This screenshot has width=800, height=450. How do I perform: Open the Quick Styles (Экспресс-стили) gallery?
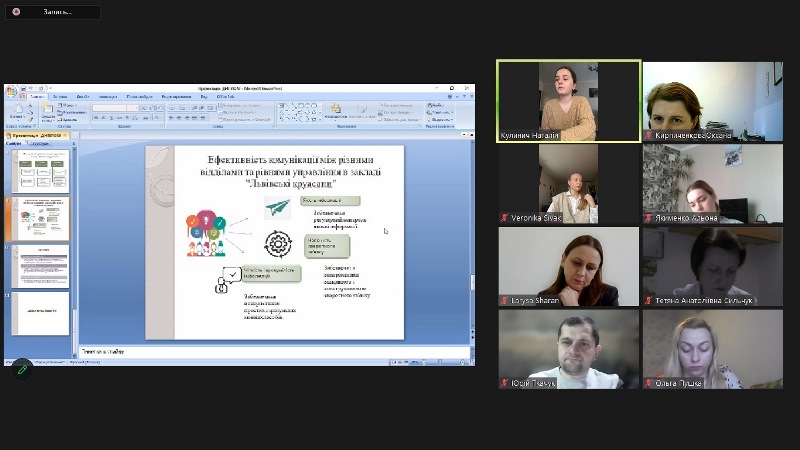click(x=362, y=111)
